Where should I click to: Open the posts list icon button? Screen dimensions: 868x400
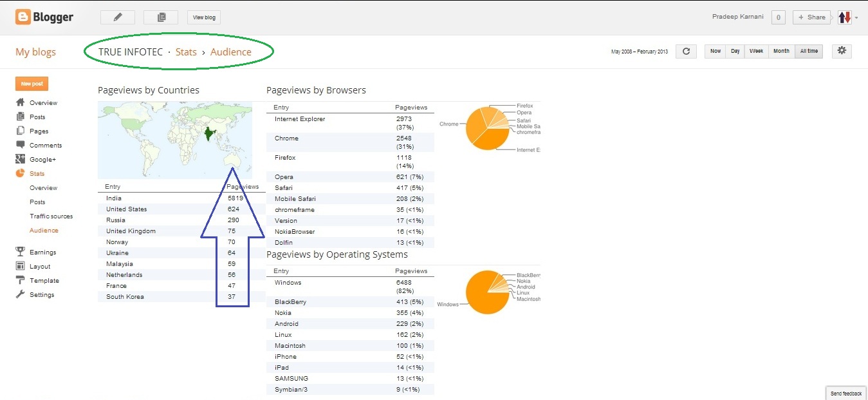coord(161,17)
